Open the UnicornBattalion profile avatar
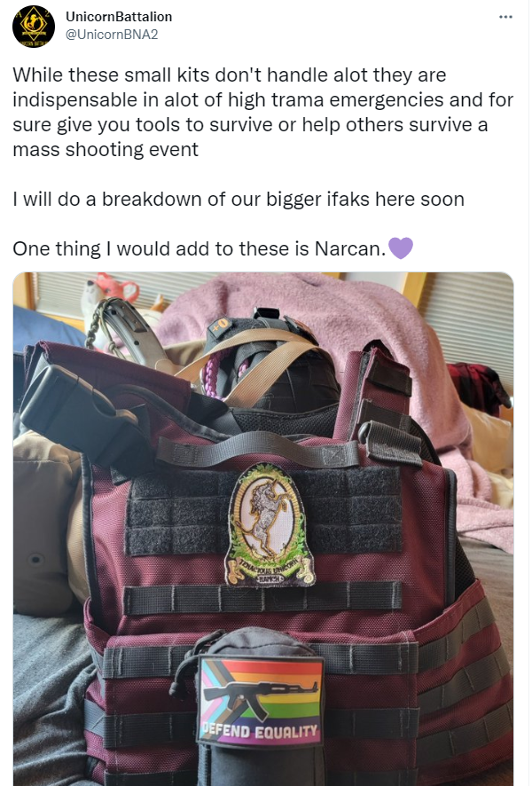This screenshot has width=532, height=786. pyautogui.click(x=34, y=26)
